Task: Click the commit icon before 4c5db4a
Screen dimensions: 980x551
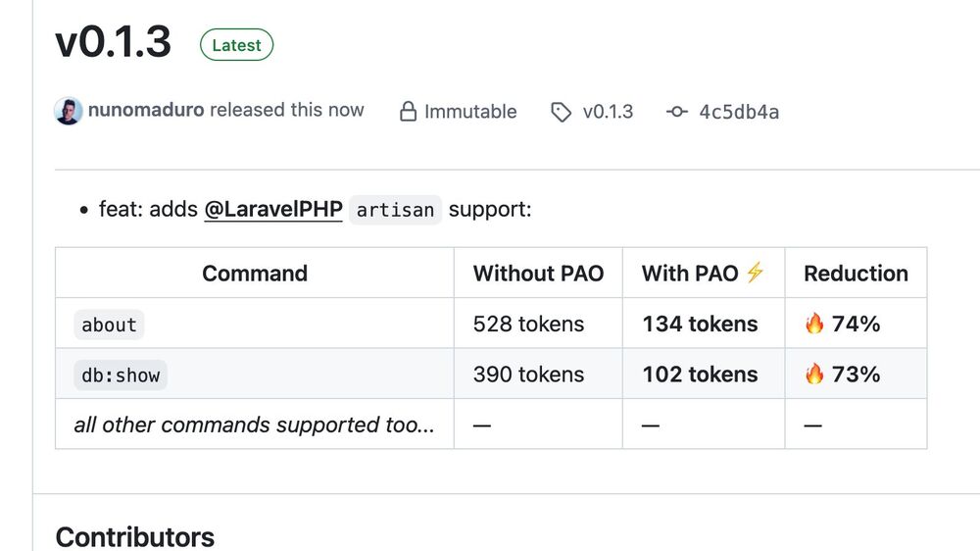Action: click(676, 112)
